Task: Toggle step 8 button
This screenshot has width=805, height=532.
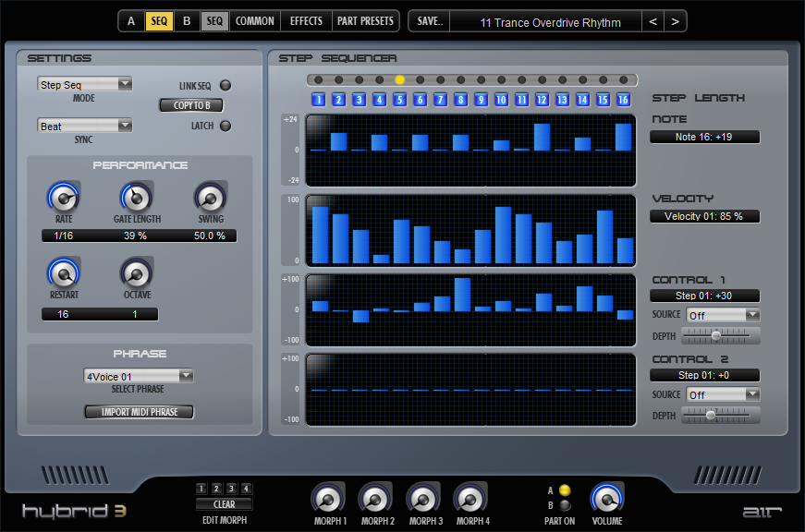Action: click(x=460, y=100)
